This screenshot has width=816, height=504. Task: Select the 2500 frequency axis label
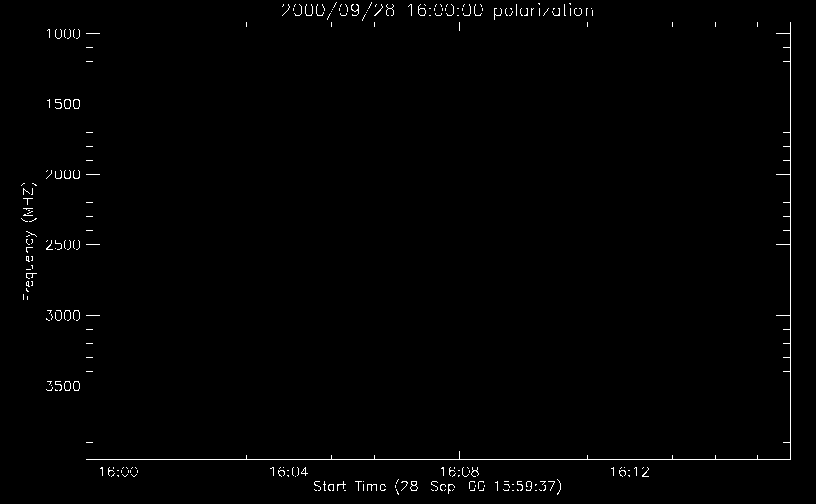point(63,245)
